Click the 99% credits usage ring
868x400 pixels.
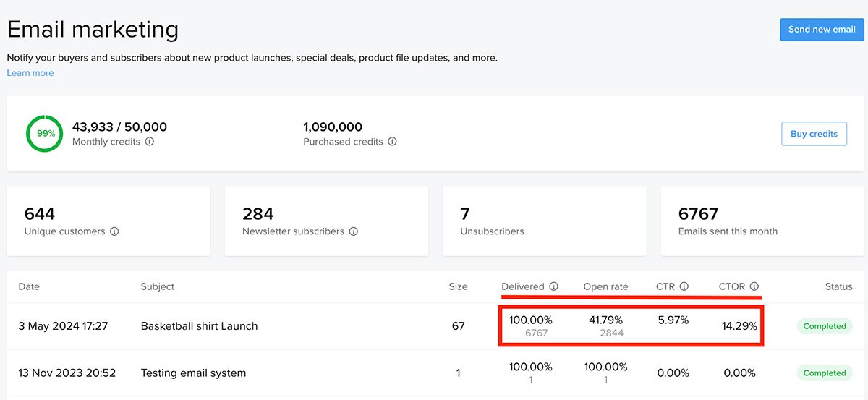point(45,134)
